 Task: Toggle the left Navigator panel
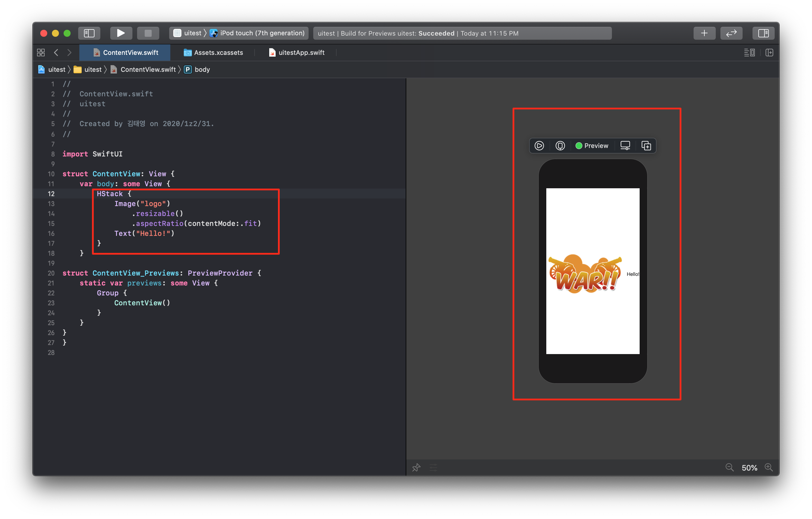click(x=89, y=33)
